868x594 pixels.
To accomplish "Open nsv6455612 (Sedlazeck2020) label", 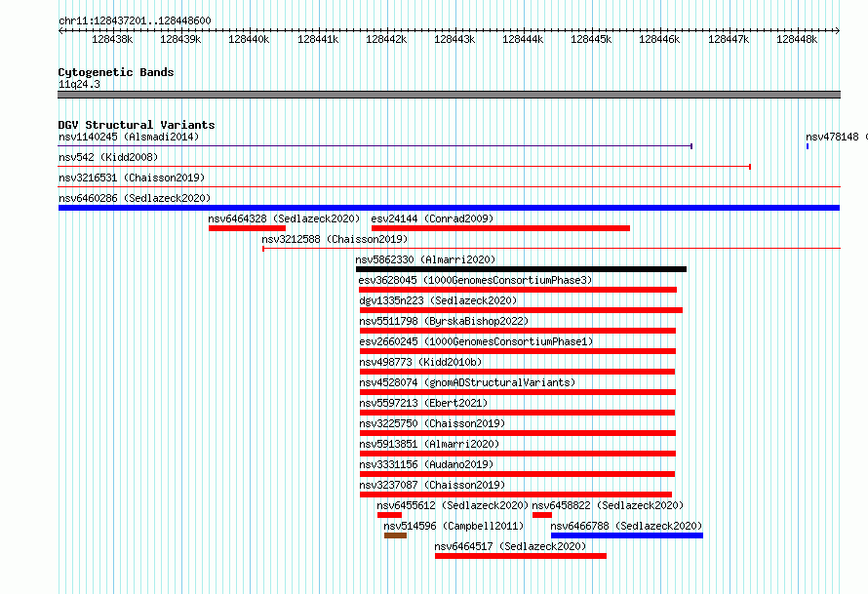I will [453, 505].
